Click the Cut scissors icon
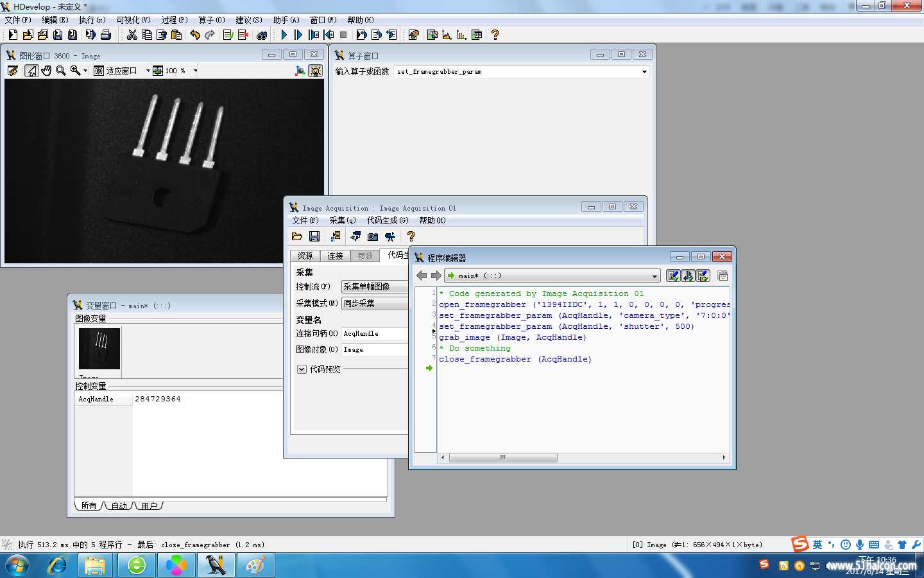The height and width of the screenshot is (578, 924). click(132, 35)
